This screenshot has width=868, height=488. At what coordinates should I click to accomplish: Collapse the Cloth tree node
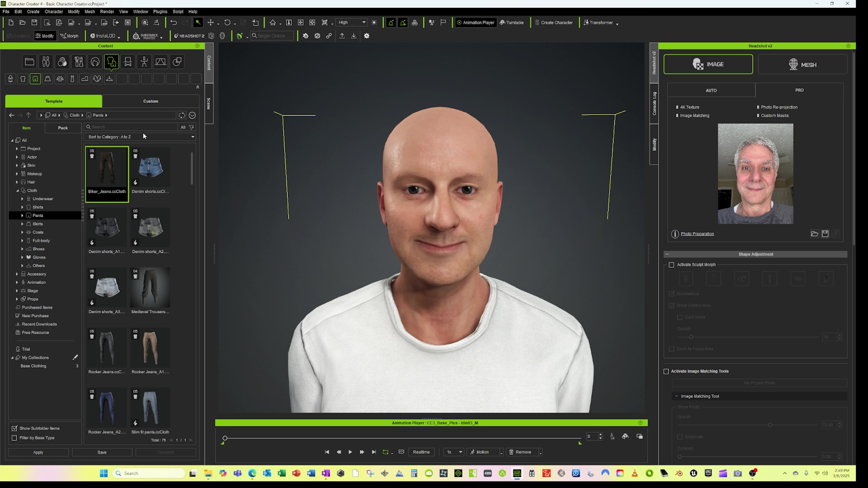[x=17, y=190]
